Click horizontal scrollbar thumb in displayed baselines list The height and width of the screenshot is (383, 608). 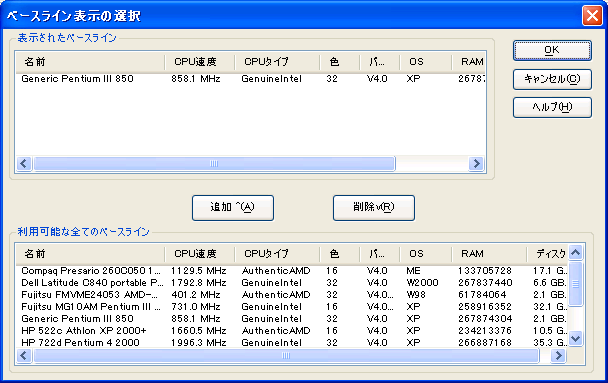point(214,164)
